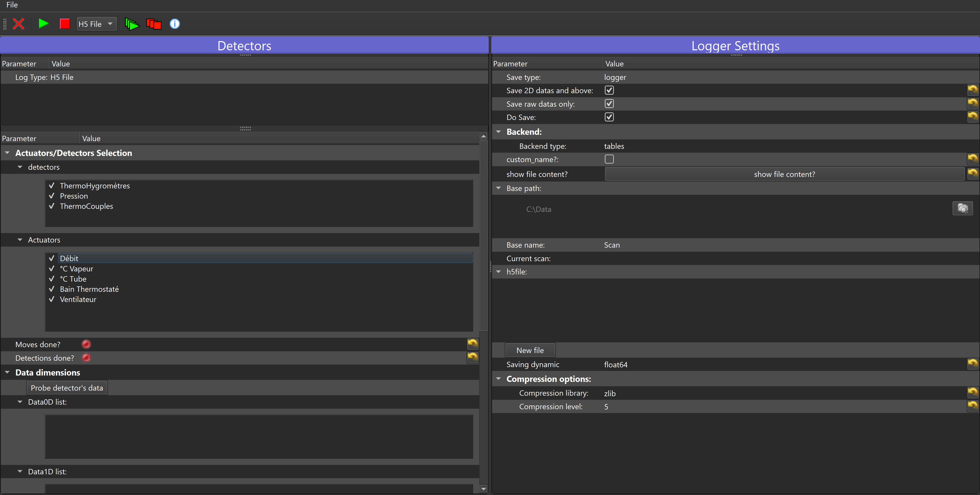This screenshot has height=495, width=980.
Task: Click the red square stop icon
Action: point(65,24)
